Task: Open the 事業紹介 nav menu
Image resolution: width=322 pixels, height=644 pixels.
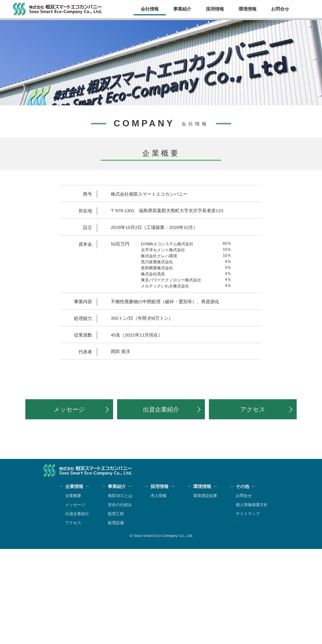Action: coord(182,9)
